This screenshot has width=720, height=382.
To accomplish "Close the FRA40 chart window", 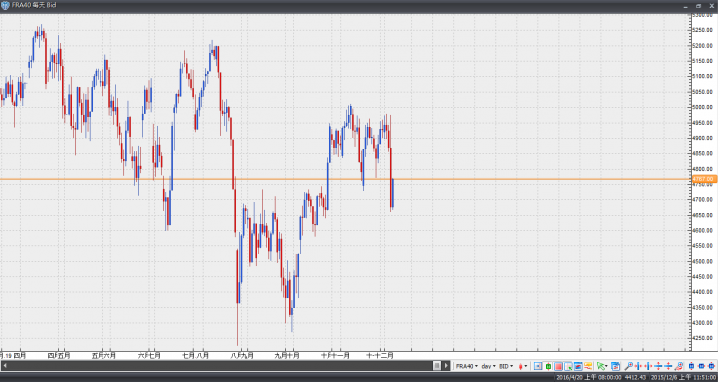I will (712, 6).
